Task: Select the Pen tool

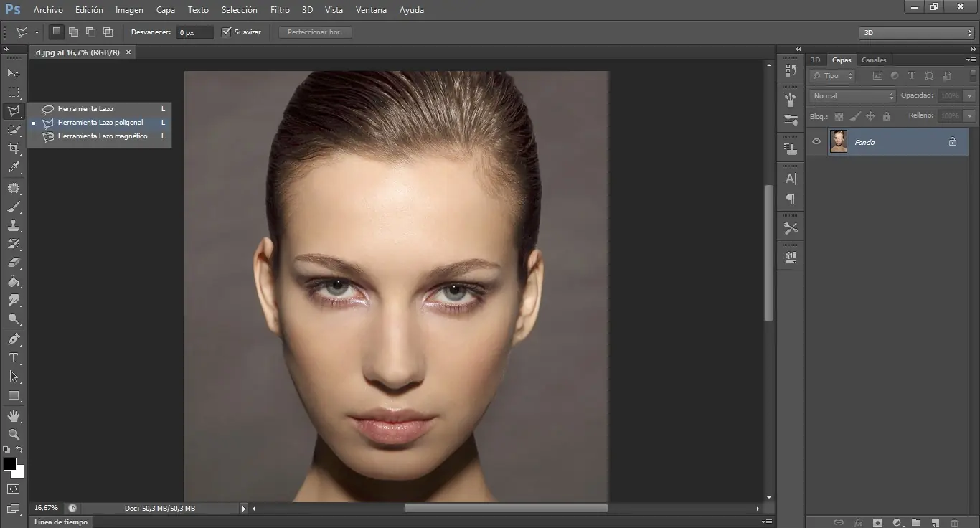Action: point(14,339)
